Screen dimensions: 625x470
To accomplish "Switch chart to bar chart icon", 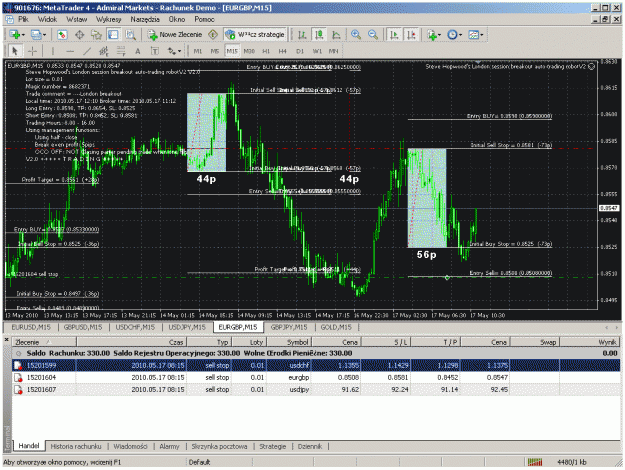I will point(302,35).
